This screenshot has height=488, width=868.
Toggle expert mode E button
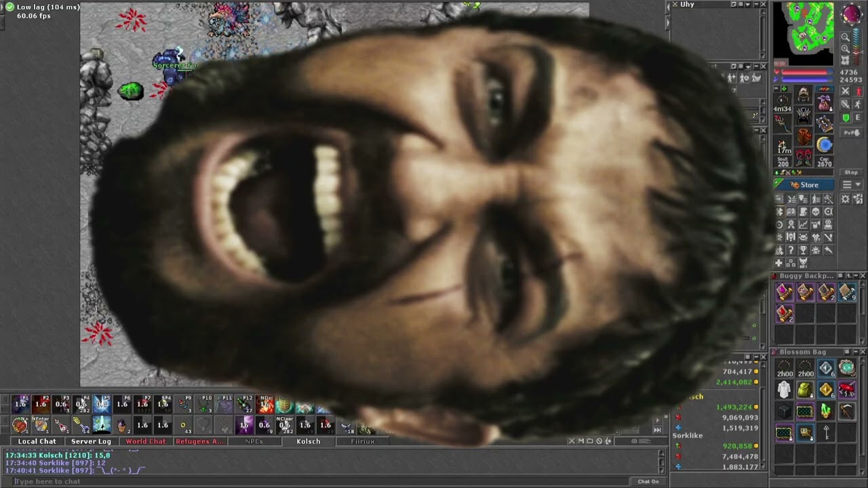click(x=858, y=118)
